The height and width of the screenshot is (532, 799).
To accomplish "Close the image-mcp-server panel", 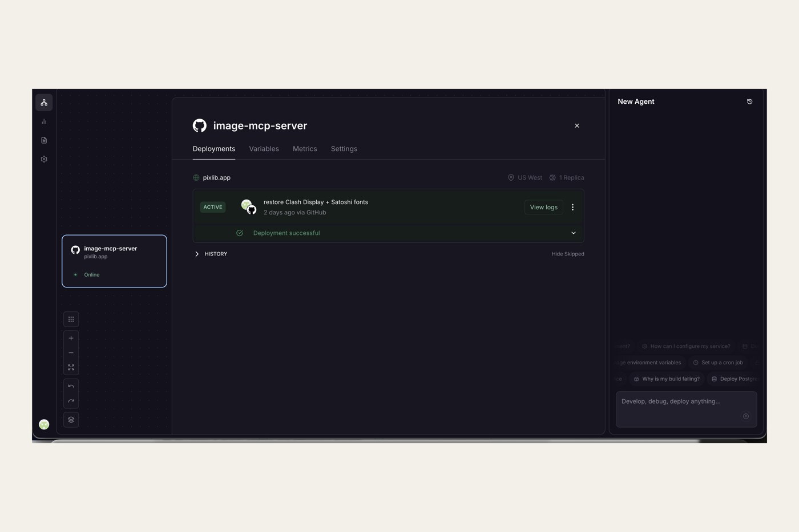I will coord(577,125).
